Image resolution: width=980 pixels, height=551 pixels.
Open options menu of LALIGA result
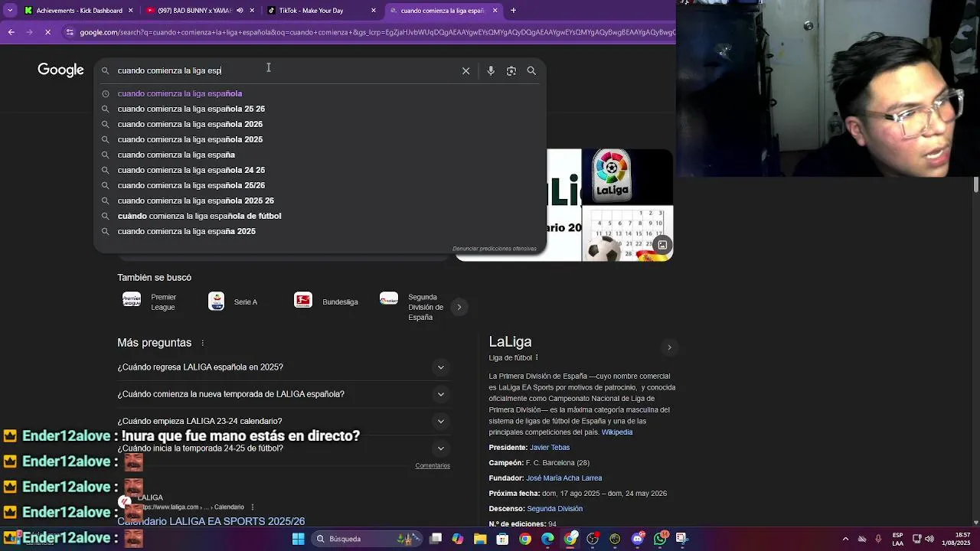coord(253,507)
